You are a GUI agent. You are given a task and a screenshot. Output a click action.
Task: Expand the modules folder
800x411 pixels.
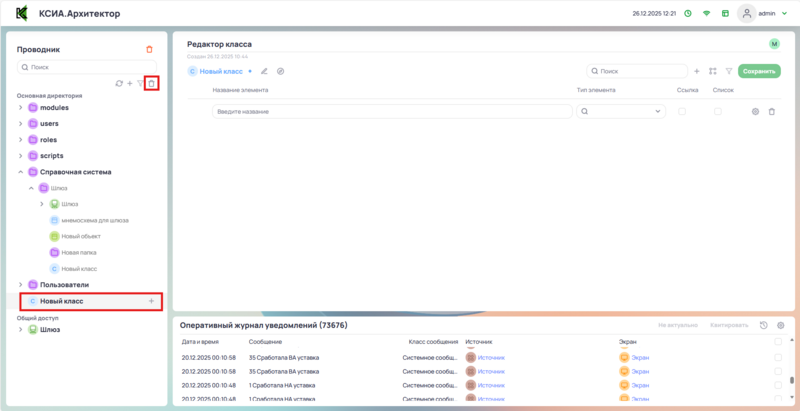coord(20,107)
